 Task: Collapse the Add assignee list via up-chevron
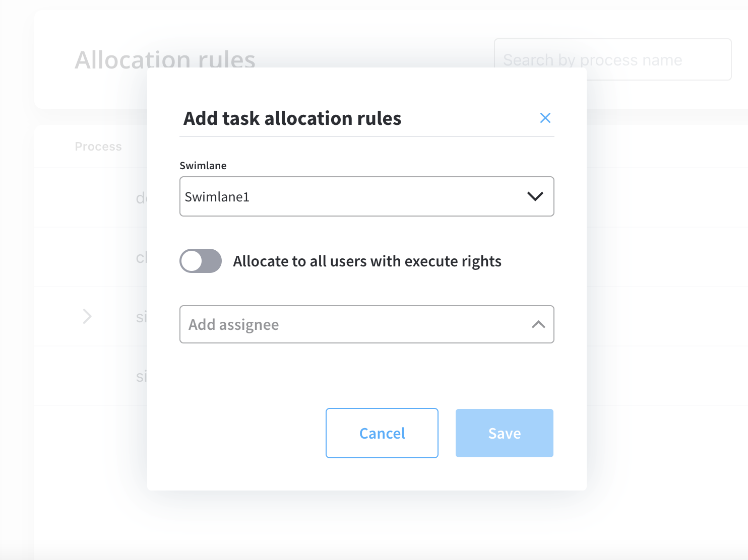click(x=538, y=324)
